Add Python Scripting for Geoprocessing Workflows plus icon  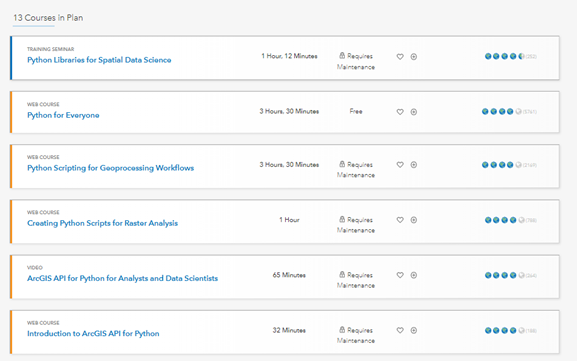(414, 165)
